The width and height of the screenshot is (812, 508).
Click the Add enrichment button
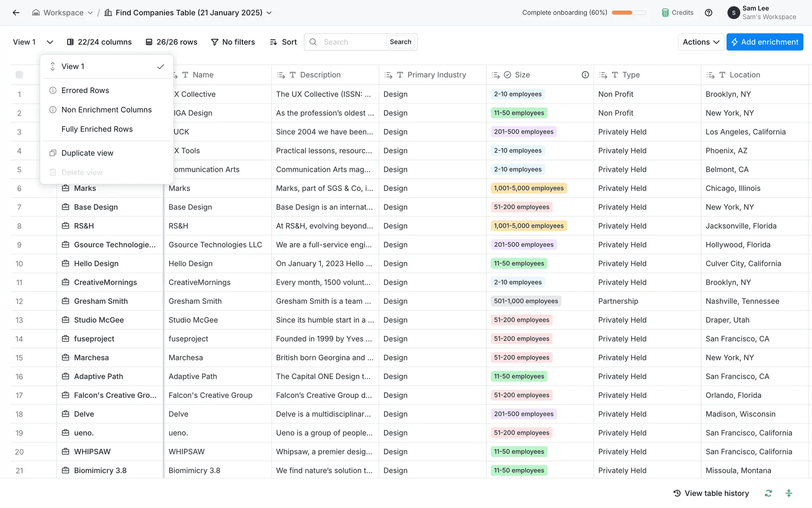pyautogui.click(x=765, y=42)
